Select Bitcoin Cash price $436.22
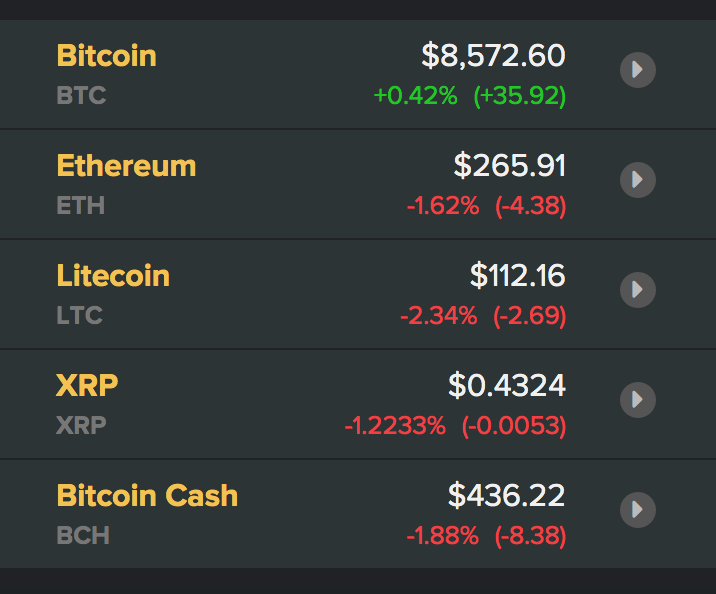716x594 pixels. [x=506, y=495]
